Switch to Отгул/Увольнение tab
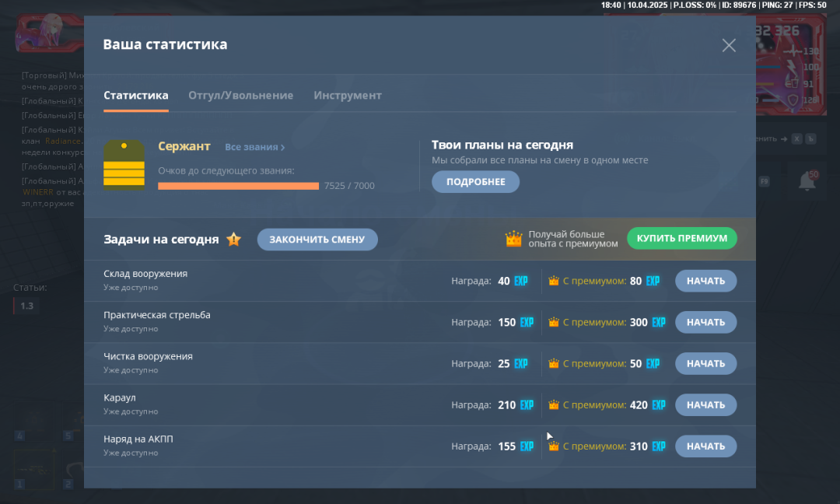Screen dimensions: 840x504 (x=240, y=95)
